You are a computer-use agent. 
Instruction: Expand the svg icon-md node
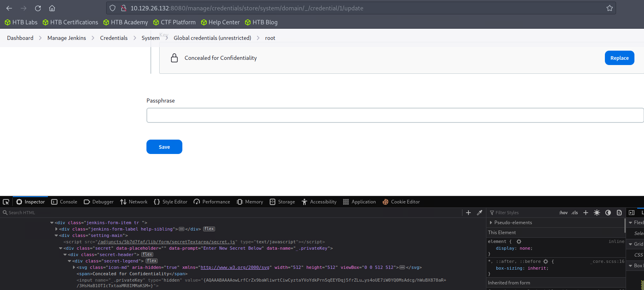74,267
